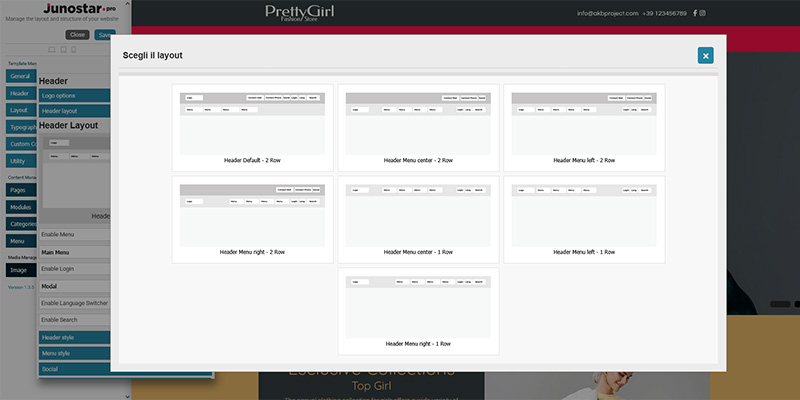The height and width of the screenshot is (400, 800).
Task: Close the Scegli il layout dialog
Action: point(706,56)
